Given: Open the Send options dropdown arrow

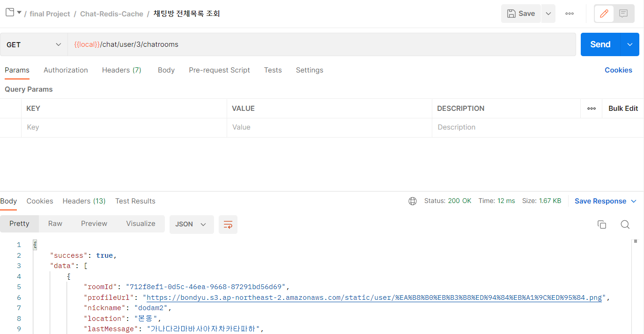Looking at the screenshot, I should [630, 44].
